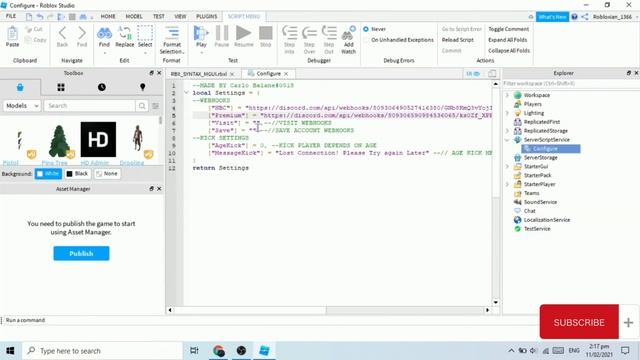Viewport: 640px width, 360px height.
Task: Set Toolbox background to White
Action: click(x=48, y=173)
